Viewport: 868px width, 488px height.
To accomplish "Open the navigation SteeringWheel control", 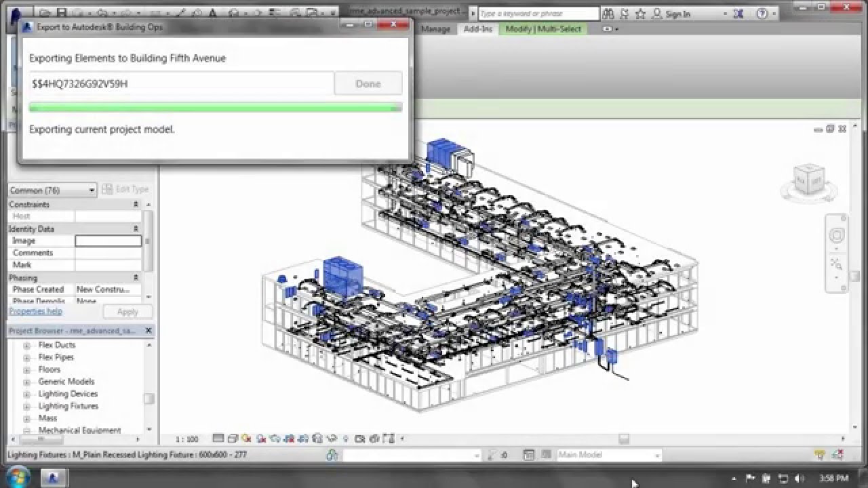I will point(835,236).
